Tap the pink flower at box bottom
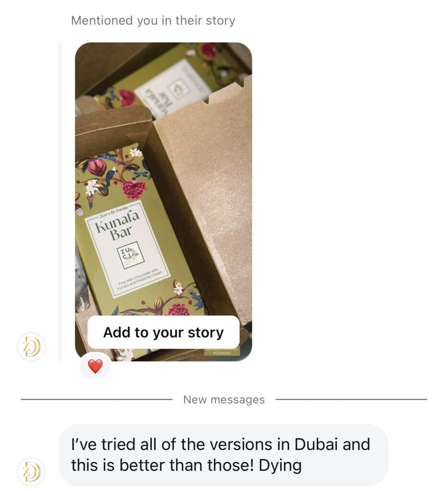Image resolution: width=448 pixels, height=491 pixels. [179, 309]
